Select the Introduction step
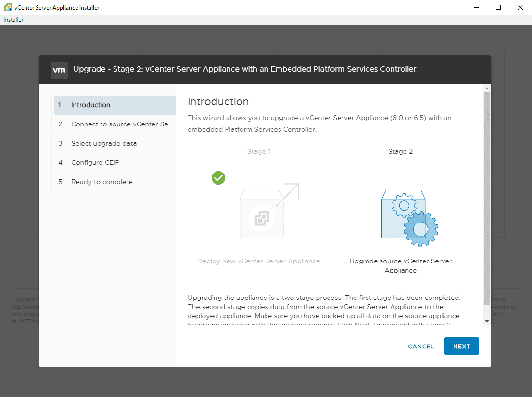 [x=114, y=105]
